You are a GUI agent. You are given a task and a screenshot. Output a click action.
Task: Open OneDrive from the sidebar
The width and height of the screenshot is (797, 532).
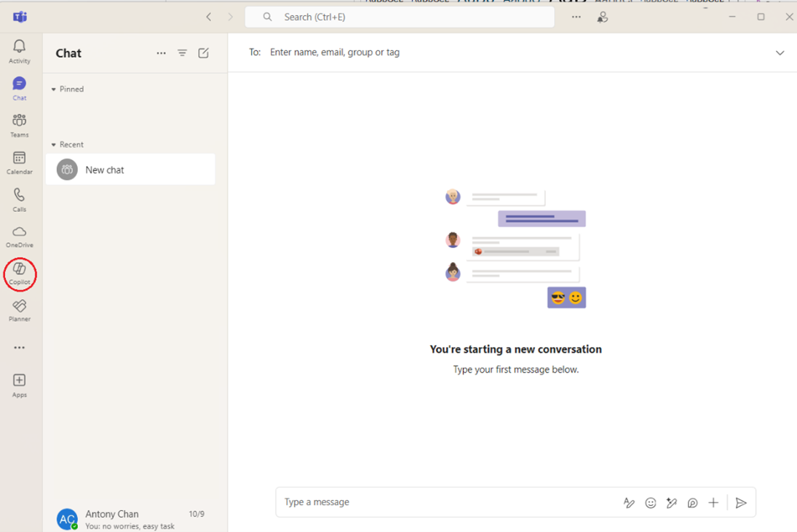(20, 237)
